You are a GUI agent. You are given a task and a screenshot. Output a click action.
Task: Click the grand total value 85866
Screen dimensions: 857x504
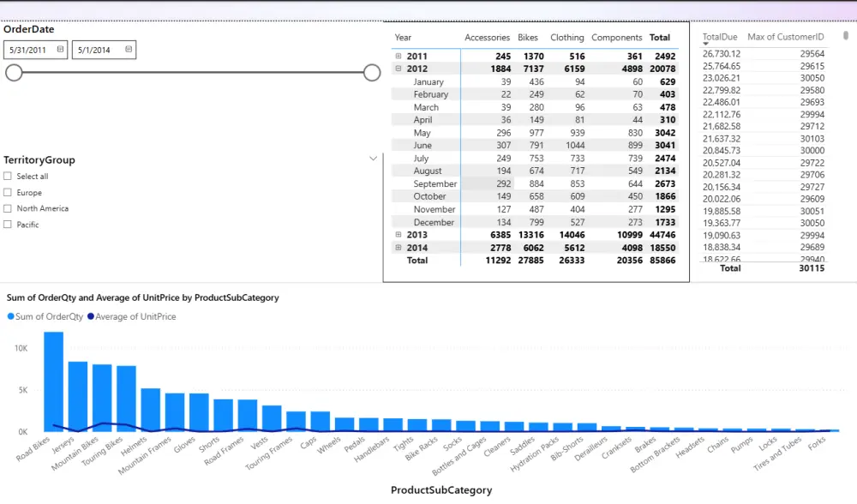point(662,261)
